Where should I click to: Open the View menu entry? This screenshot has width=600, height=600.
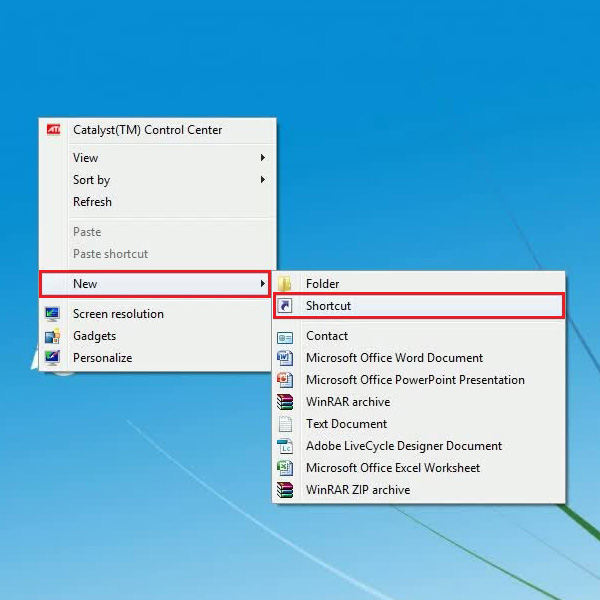point(158,158)
